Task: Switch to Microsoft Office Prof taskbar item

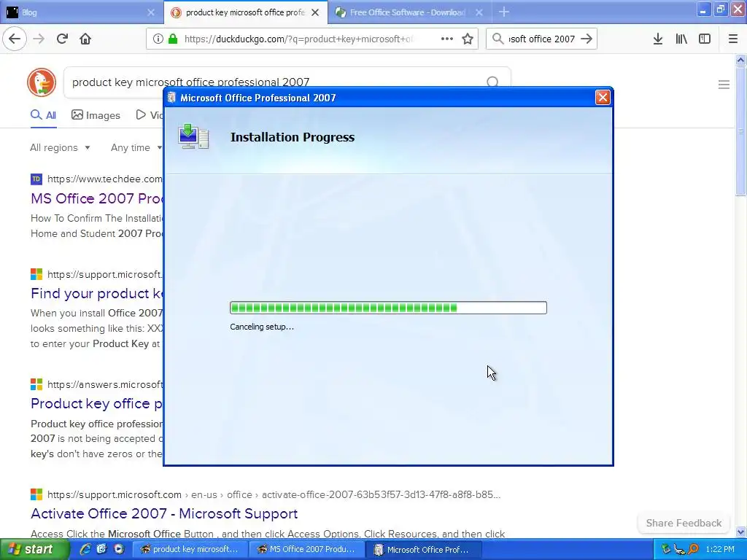Action: point(424,550)
